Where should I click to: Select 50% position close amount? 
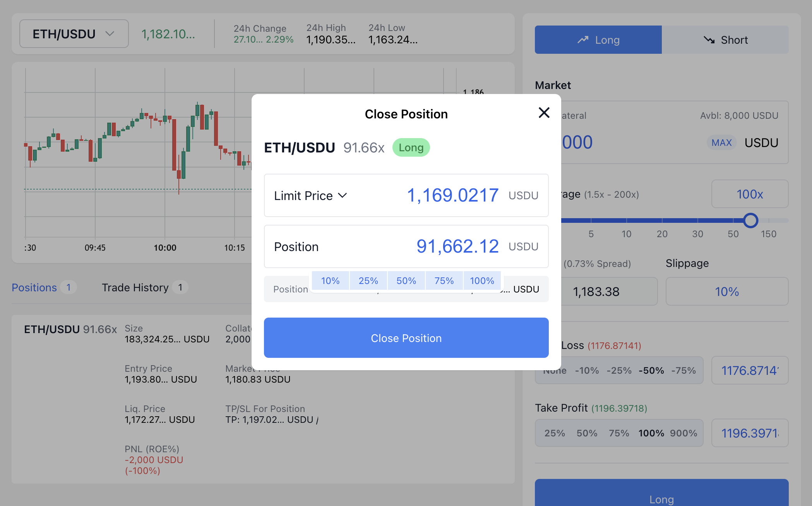(x=406, y=280)
